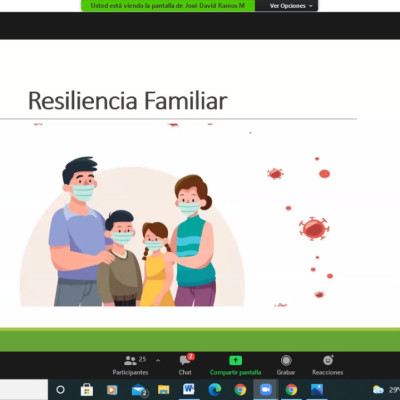Expand the arrow next to Participantes
The image size is (400, 400).
point(158,360)
